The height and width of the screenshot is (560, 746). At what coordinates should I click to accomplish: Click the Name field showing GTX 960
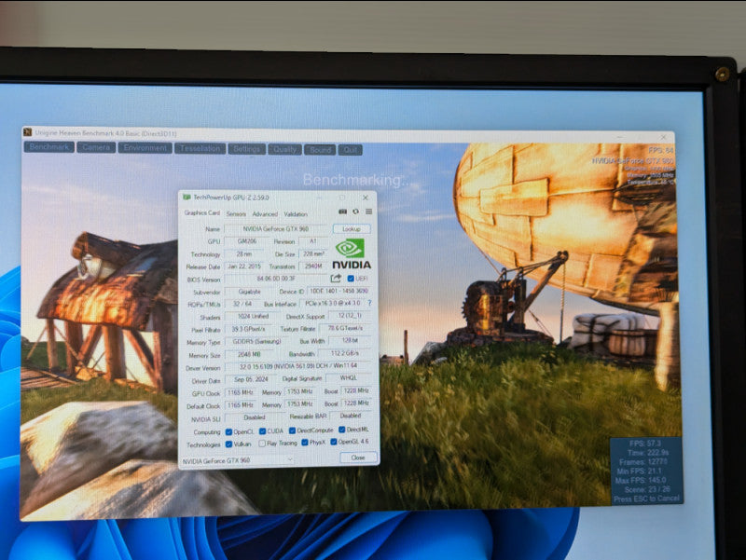click(x=275, y=229)
